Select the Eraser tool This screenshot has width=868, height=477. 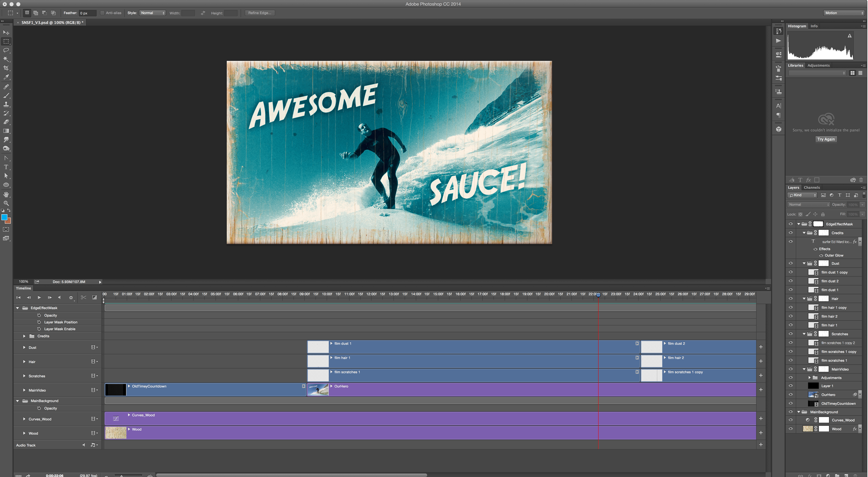(6, 122)
